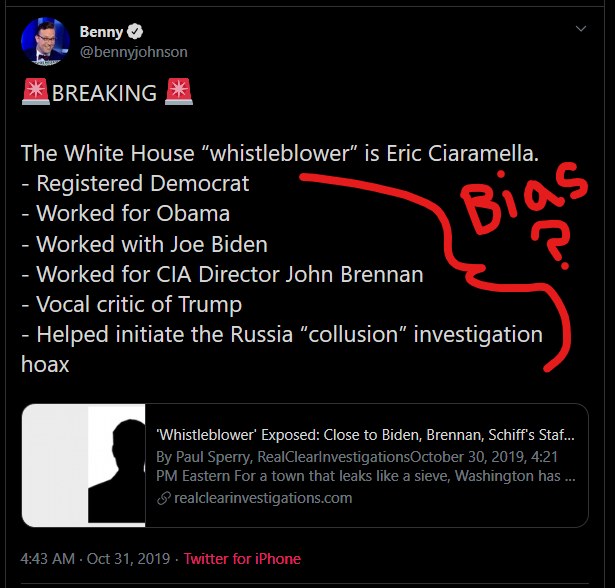
Task: Expand the tweet options chevron
Action: tap(580, 29)
